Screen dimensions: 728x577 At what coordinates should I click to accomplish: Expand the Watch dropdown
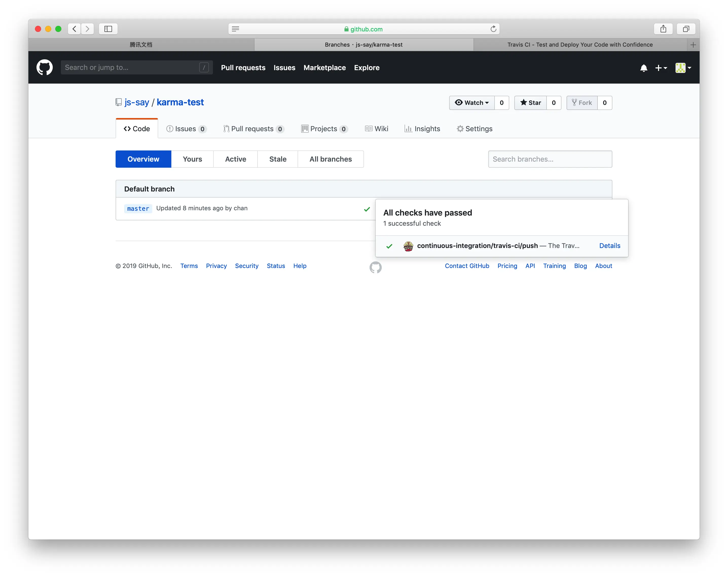[472, 103]
